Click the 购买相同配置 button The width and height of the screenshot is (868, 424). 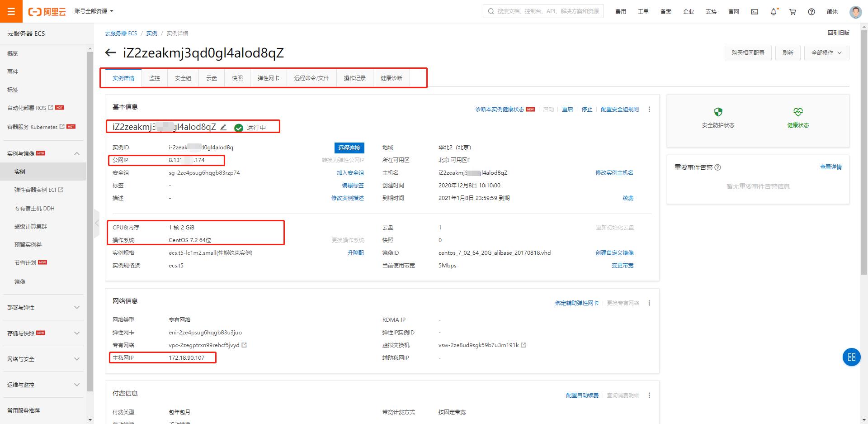coord(748,53)
